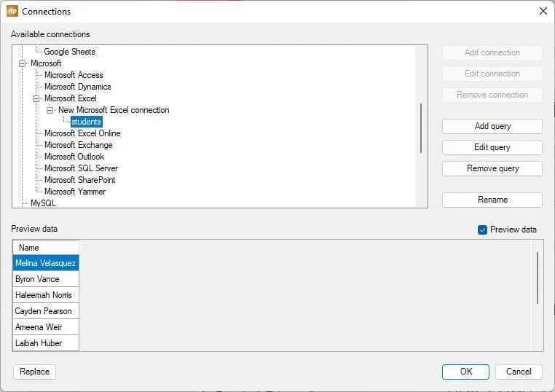Select the Ameena Weir row
The image size is (555, 392).
click(x=46, y=327)
